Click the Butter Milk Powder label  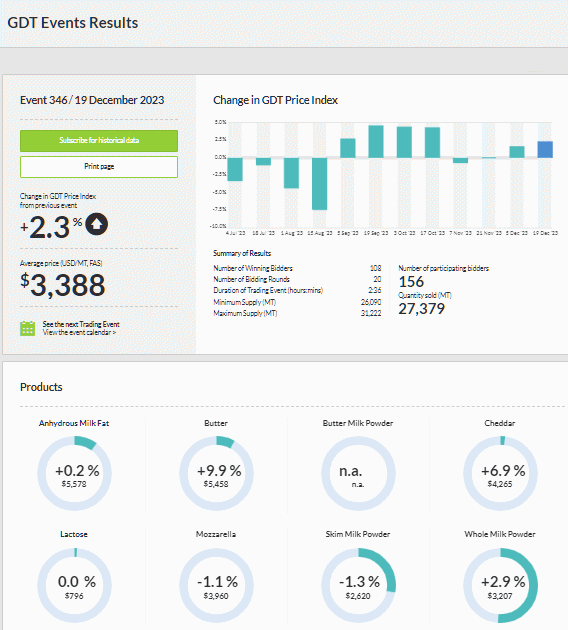tap(358, 423)
